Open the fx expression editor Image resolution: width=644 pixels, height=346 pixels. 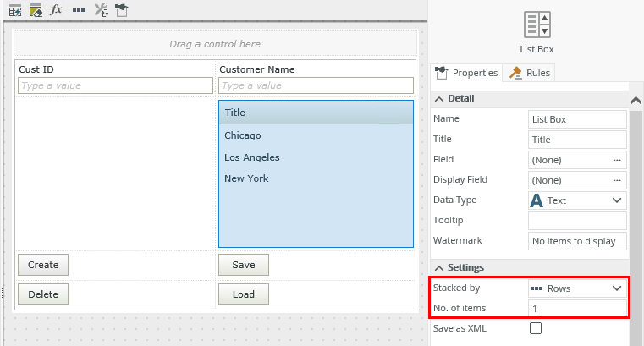[x=57, y=10]
